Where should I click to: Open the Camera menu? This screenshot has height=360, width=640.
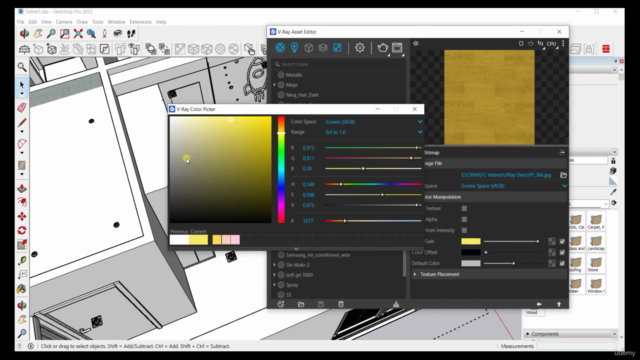tap(64, 22)
